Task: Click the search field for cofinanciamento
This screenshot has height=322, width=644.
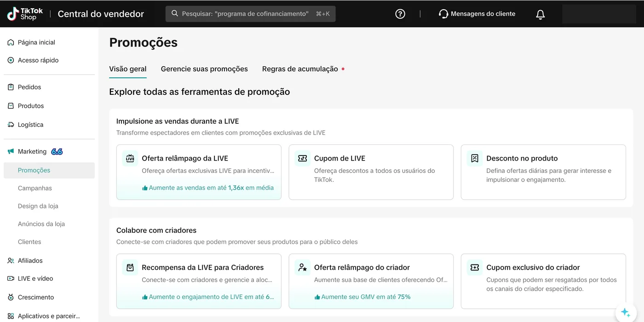Action: pyautogui.click(x=251, y=14)
